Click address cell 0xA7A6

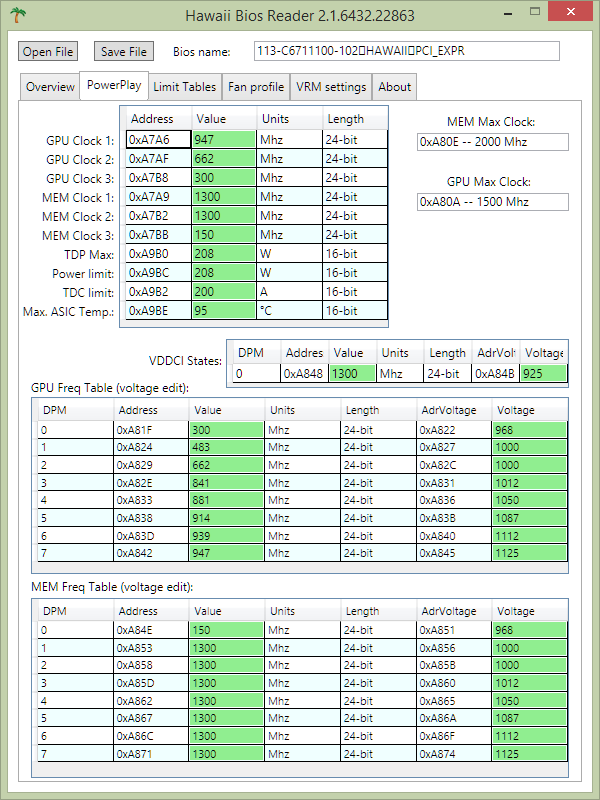point(159,139)
